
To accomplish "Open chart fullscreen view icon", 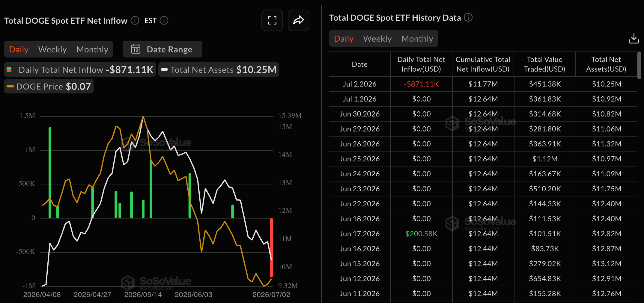I will pos(272,20).
